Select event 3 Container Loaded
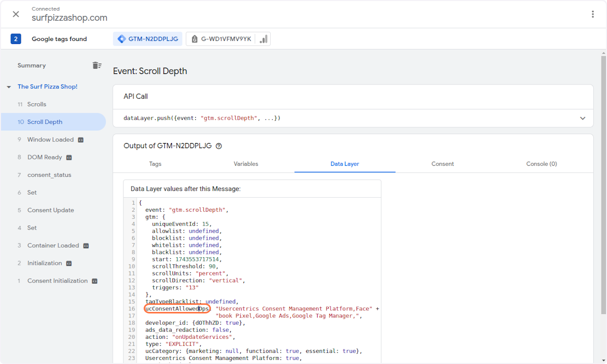This screenshot has height=364, width=607. [x=53, y=246]
